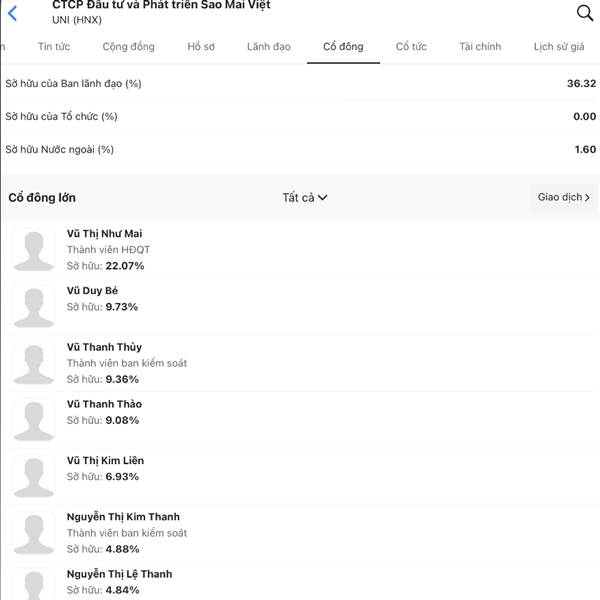Expand the Tất cả filter dropdown
Viewport: 600px width, 600px height.
[305, 197]
